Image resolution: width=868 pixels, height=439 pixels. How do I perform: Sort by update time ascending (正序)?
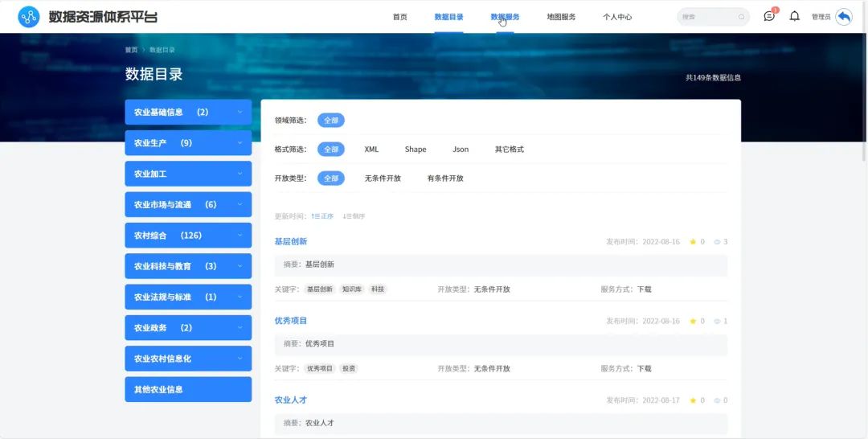tap(322, 216)
